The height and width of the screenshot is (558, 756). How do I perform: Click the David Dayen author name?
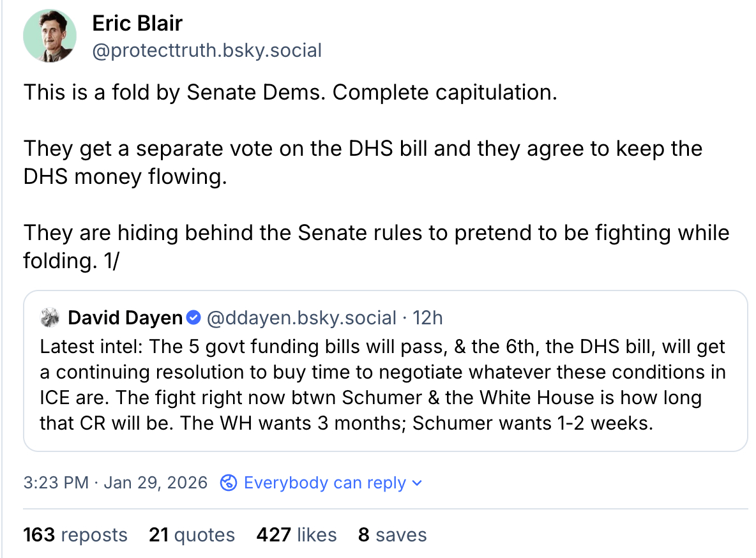coord(125,317)
